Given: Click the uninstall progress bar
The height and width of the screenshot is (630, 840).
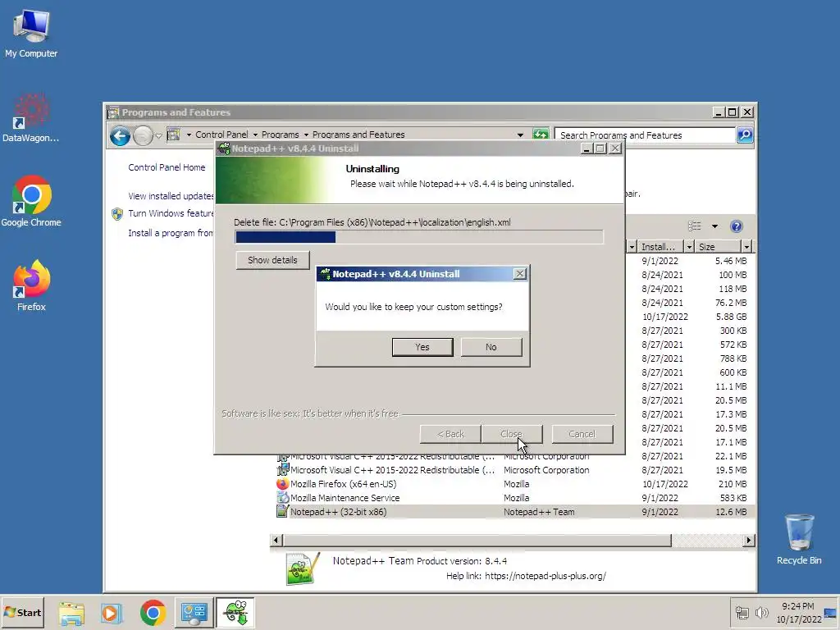Looking at the screenshot, I should pos(419,237).
